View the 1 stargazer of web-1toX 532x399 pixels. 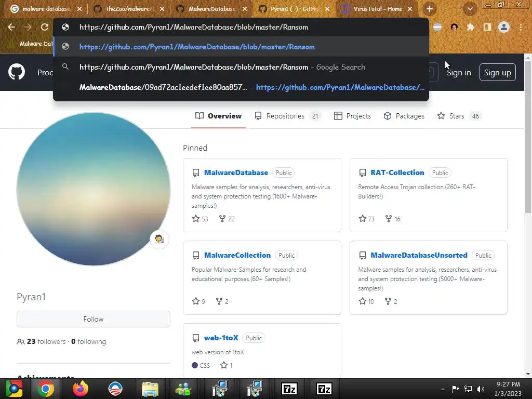pos(227,365)
